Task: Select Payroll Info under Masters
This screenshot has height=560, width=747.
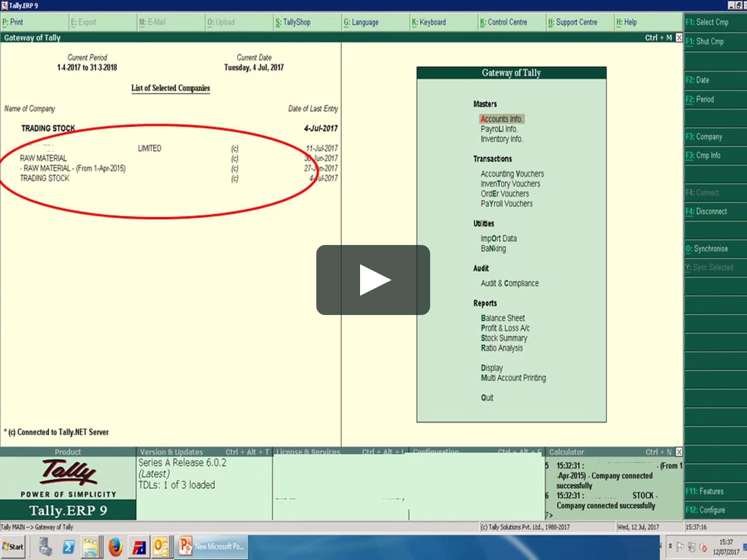Action: [x=499, y=129]
